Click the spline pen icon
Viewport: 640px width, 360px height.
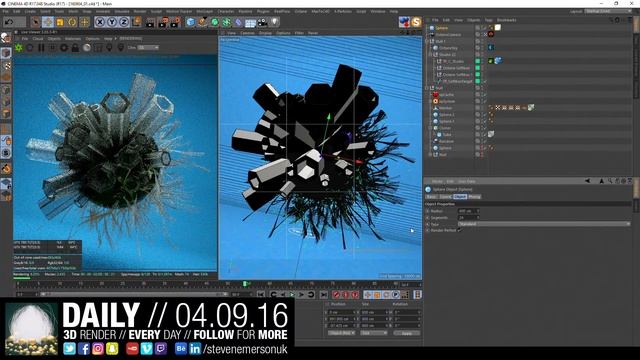point(202,22)
